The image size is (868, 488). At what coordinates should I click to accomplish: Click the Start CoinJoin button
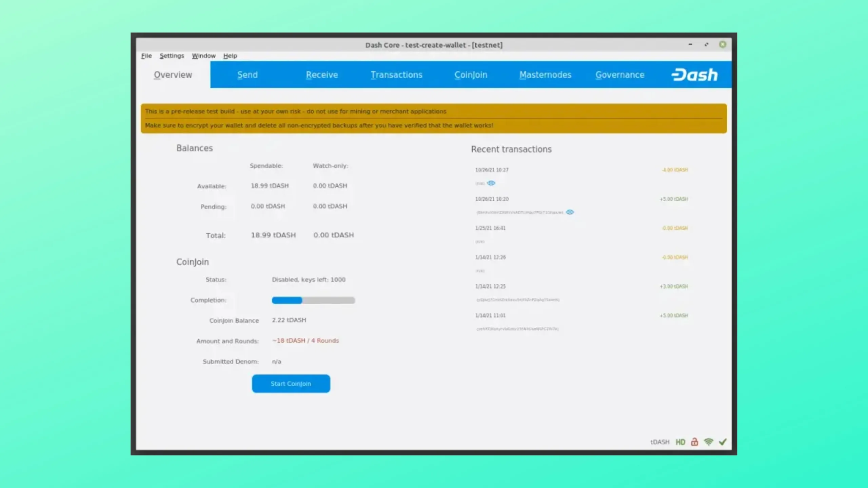pos(291,384)
